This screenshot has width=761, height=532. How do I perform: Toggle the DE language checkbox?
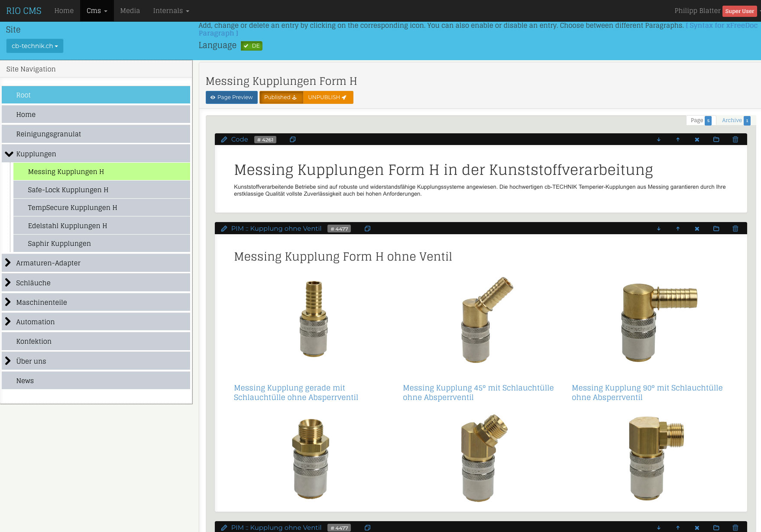click(252, 46)
